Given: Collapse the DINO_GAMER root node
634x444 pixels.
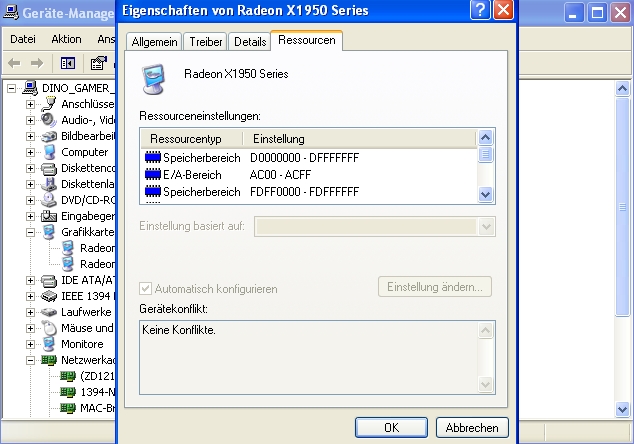Looking at the screenshot, I should point(12,88).
